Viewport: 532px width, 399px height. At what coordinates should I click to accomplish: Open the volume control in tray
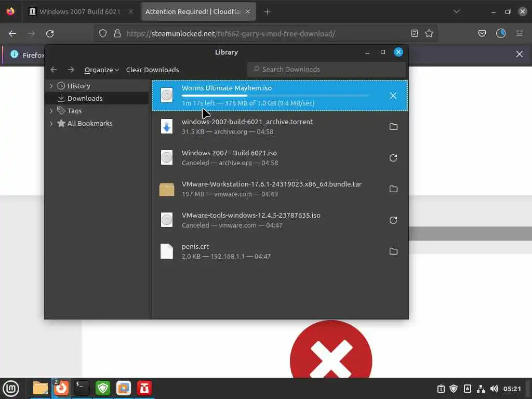[x=494, y=389]
